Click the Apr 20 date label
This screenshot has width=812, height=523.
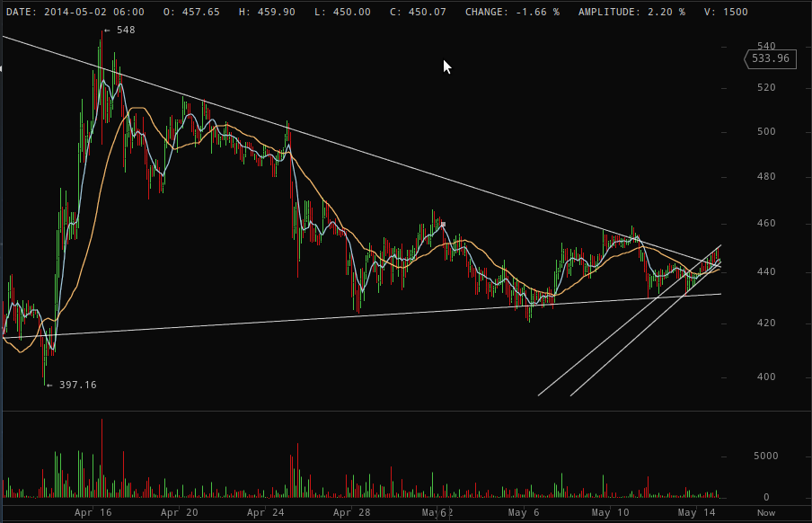179,512
